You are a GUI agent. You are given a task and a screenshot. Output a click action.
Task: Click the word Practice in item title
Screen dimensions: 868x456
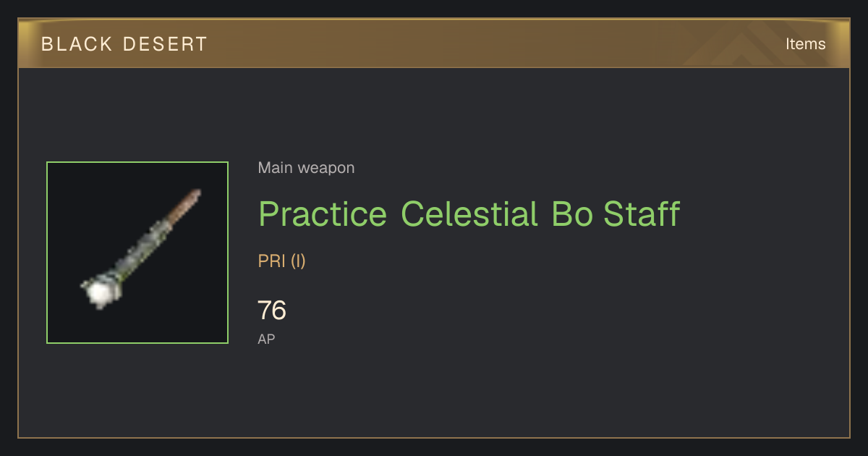pyautogui.click(x=323, y=214)
